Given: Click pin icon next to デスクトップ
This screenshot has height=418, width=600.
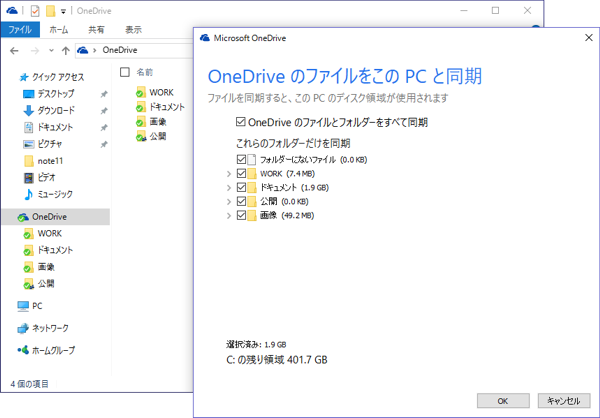Looking at the screenshot, I should click(104, 94).
